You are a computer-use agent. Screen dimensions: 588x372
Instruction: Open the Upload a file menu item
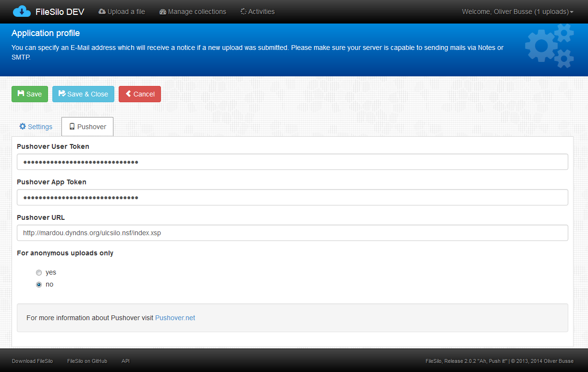tap(122, 12)
